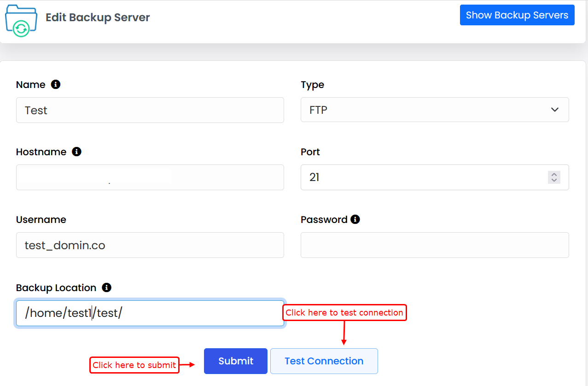
Task: Click the Password info icon
Action: 355,219
